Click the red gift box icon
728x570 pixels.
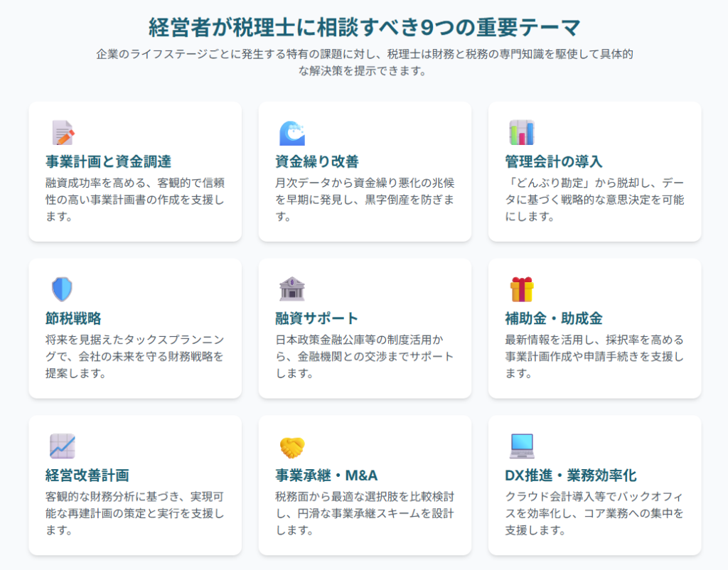coord(521,289)
